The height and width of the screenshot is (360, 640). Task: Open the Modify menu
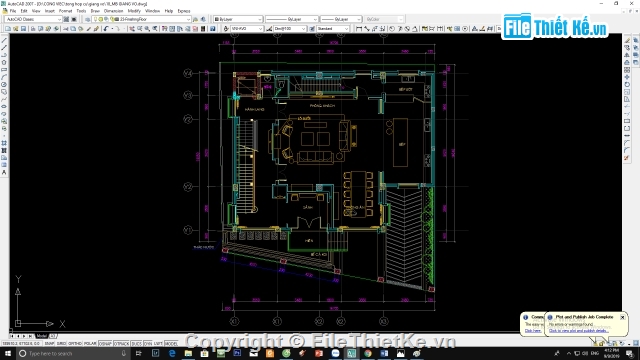134,11
